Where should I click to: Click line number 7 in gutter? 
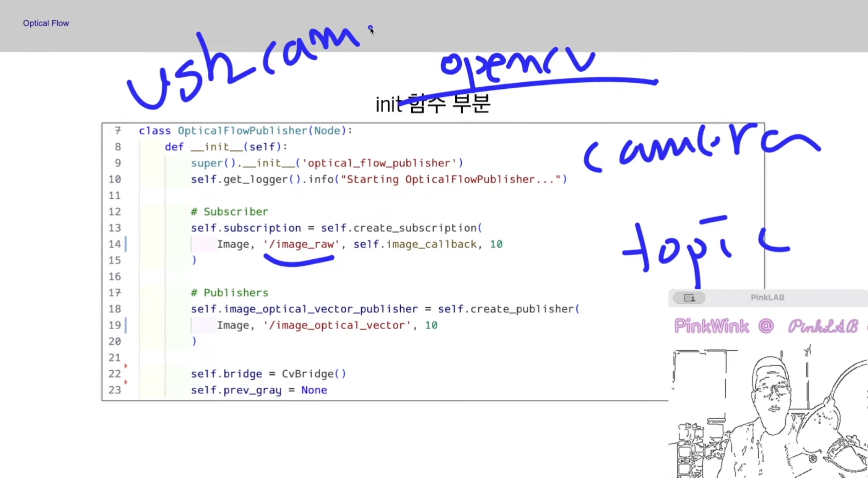(117, 131)
